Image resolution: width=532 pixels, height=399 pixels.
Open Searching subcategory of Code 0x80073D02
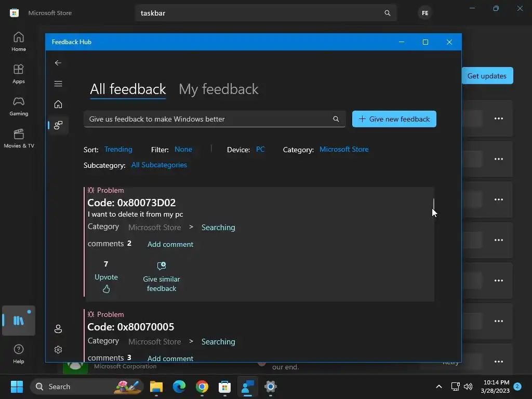coord(218,228)
